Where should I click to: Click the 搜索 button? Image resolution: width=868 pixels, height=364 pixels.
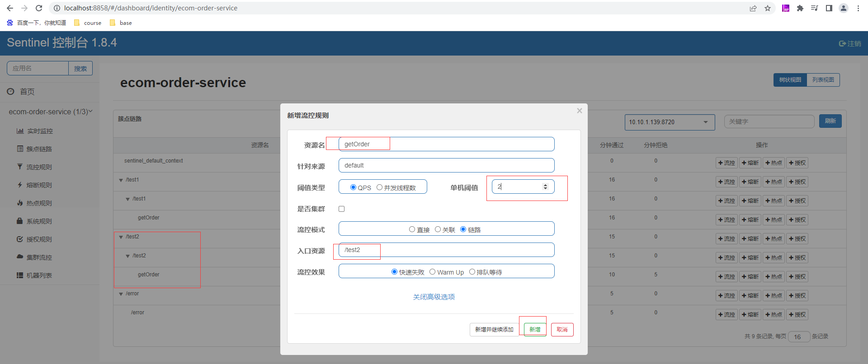coord(80,68)
